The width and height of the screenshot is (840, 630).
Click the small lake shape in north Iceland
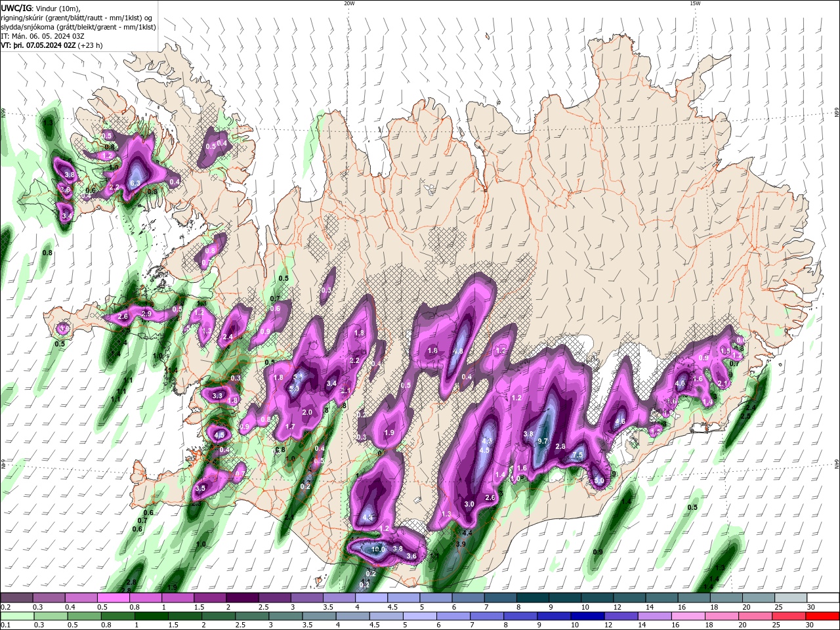pos(430,190)
